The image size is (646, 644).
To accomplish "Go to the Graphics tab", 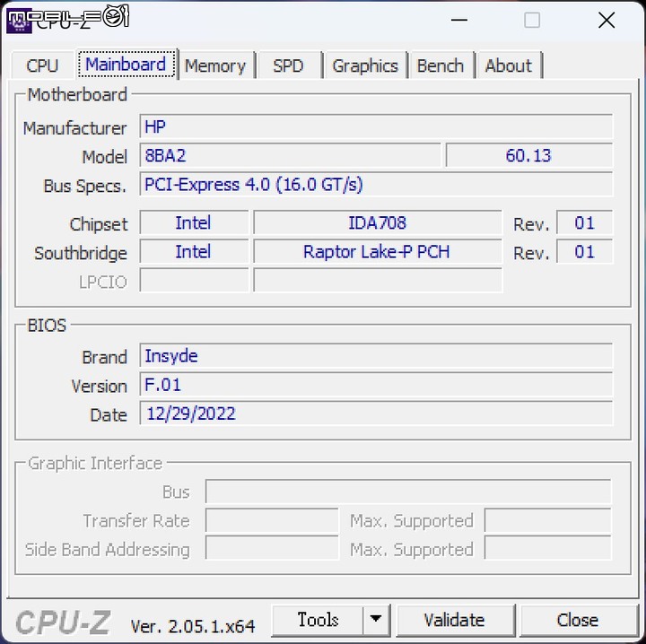I will 365,65.
